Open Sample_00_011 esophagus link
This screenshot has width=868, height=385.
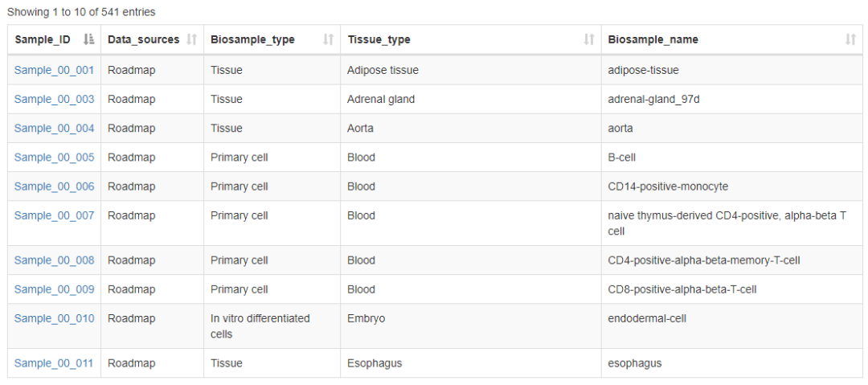pos(54,362)
